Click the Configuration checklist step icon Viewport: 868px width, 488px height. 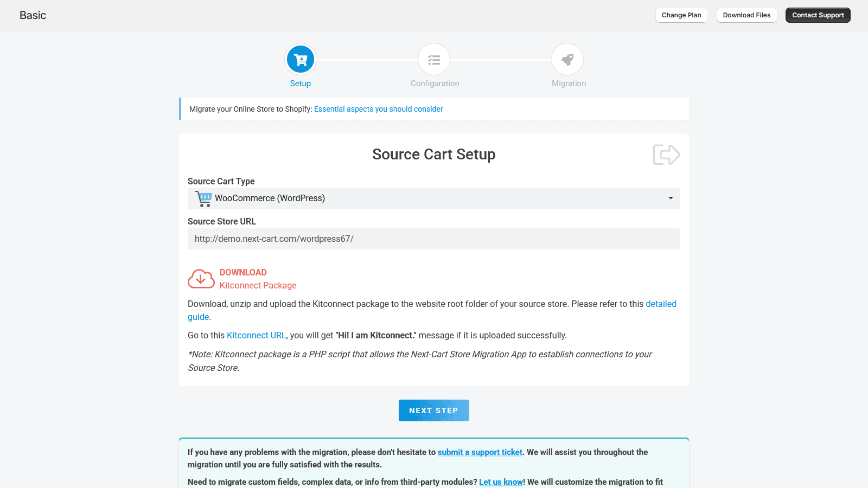tap(434, 60)
